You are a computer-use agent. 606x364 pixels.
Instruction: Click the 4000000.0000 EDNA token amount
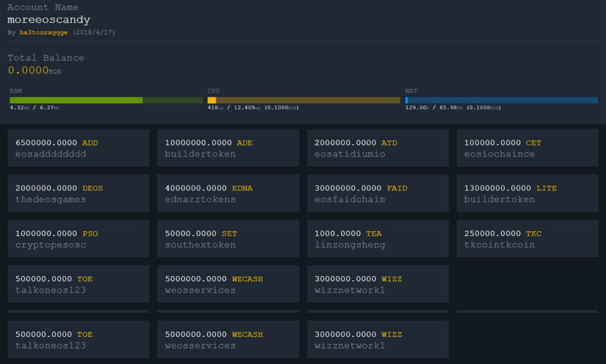[209, 188]
